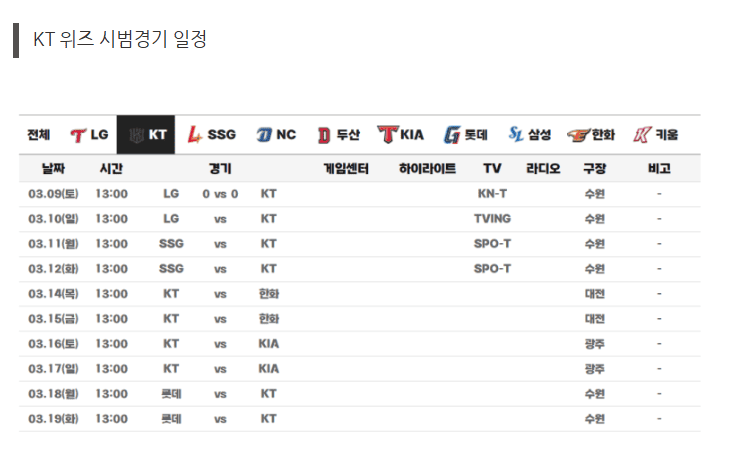Open the 삼성 tab label

click(x=540, y=135)
